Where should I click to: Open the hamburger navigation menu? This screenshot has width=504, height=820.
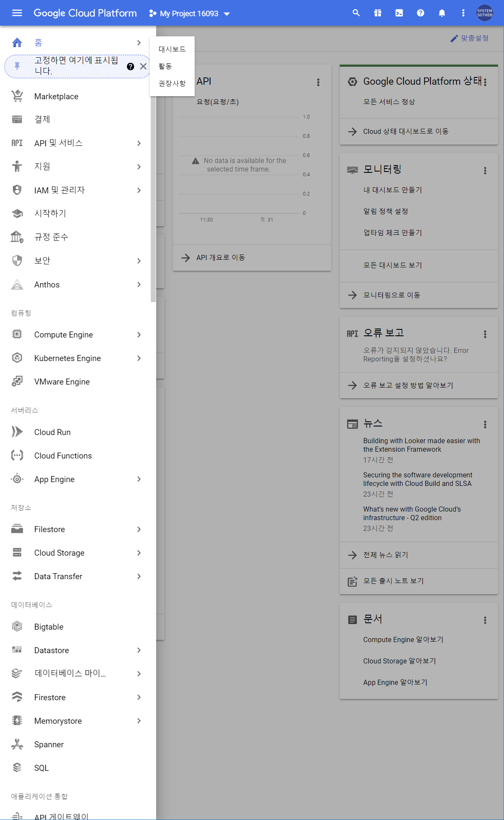tap(17, 13)
